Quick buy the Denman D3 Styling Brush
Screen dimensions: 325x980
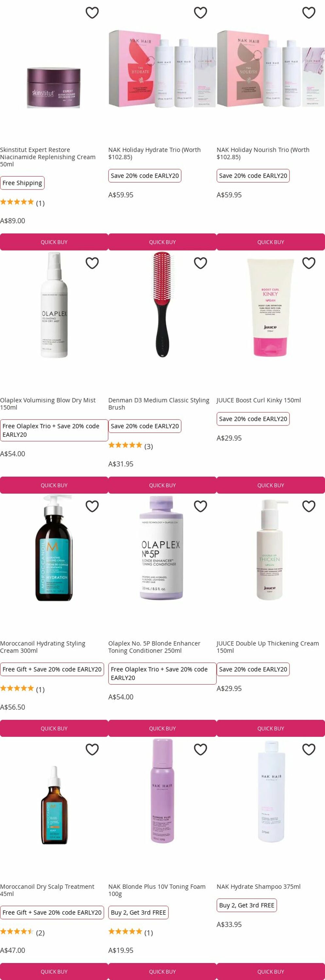(x=162, y=485)
